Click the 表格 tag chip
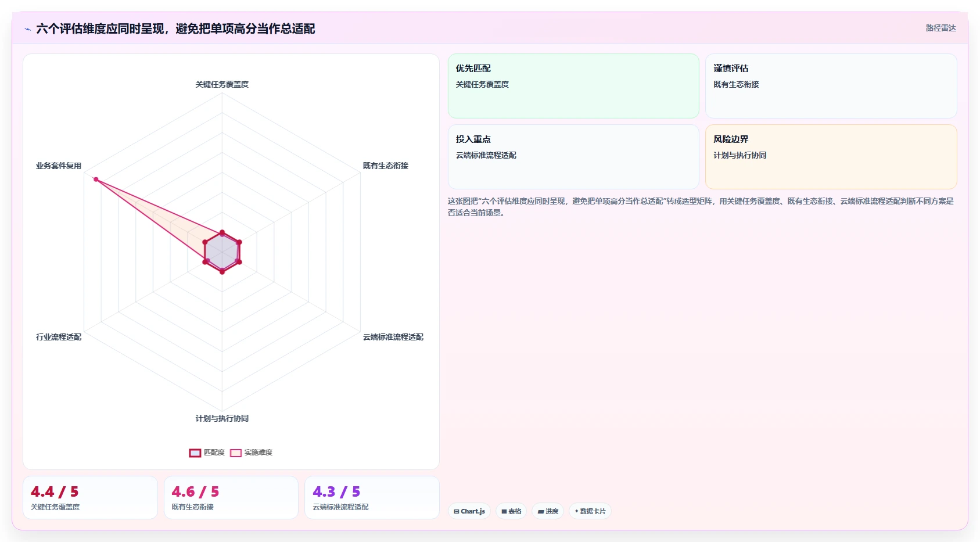The image size is (980, 542). (511, 511)
